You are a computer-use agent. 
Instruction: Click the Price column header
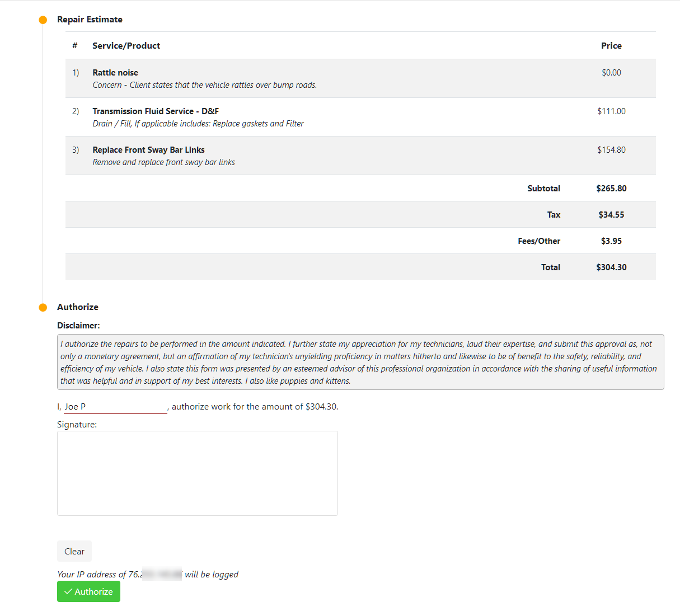pos(611,46)
